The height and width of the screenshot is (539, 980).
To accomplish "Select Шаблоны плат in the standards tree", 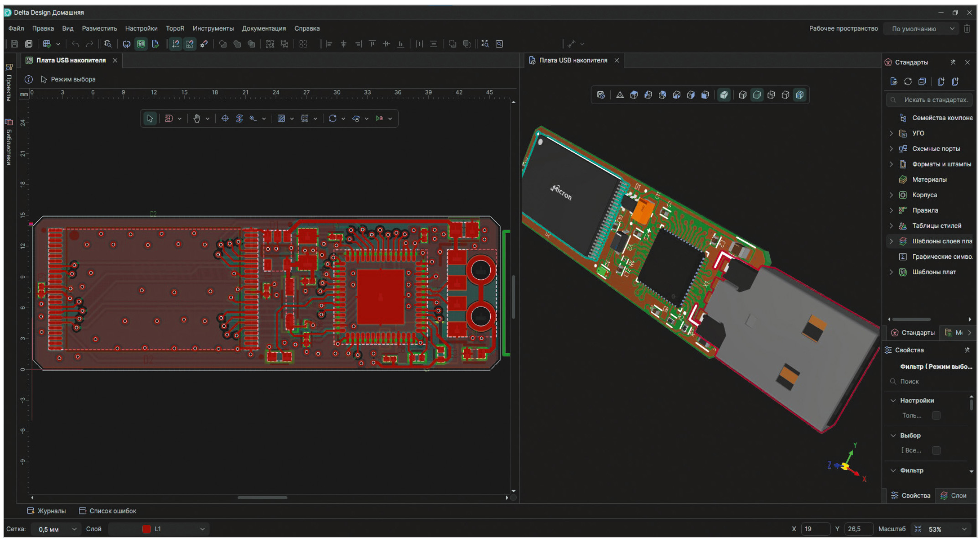I will (933, 272).
